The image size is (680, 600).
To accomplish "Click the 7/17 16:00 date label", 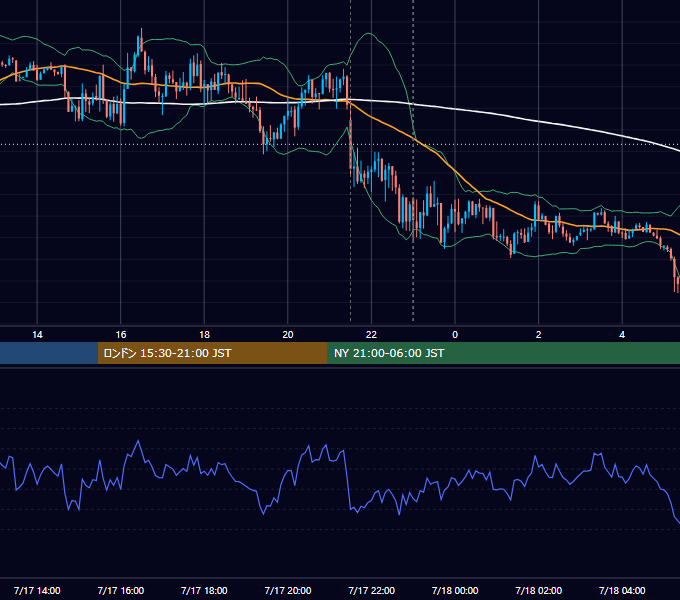I will tap(121, 590).
